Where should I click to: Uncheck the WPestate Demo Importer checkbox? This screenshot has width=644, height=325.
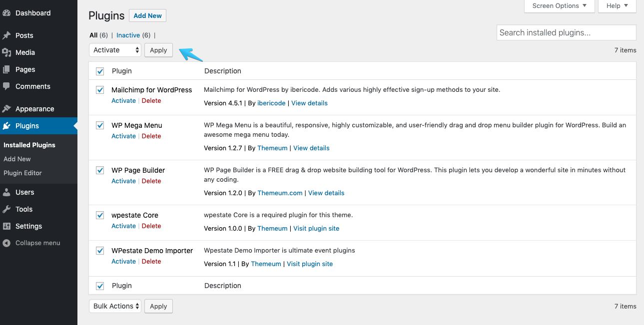(x=100, y=251)
